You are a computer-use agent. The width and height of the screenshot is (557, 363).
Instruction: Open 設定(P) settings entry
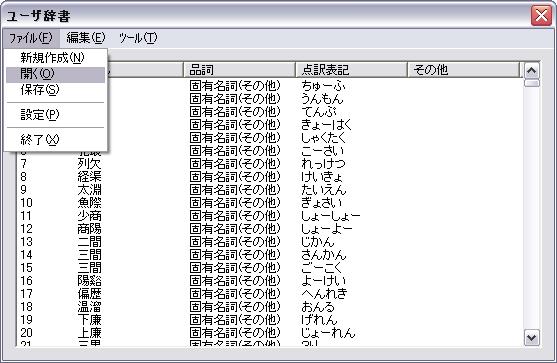click(x=55, y=115)
